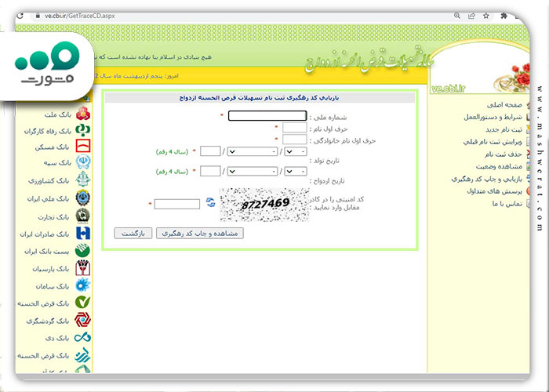Click the بانک ملی ایران link text
The image size is (549, 392).
(48, 199)
